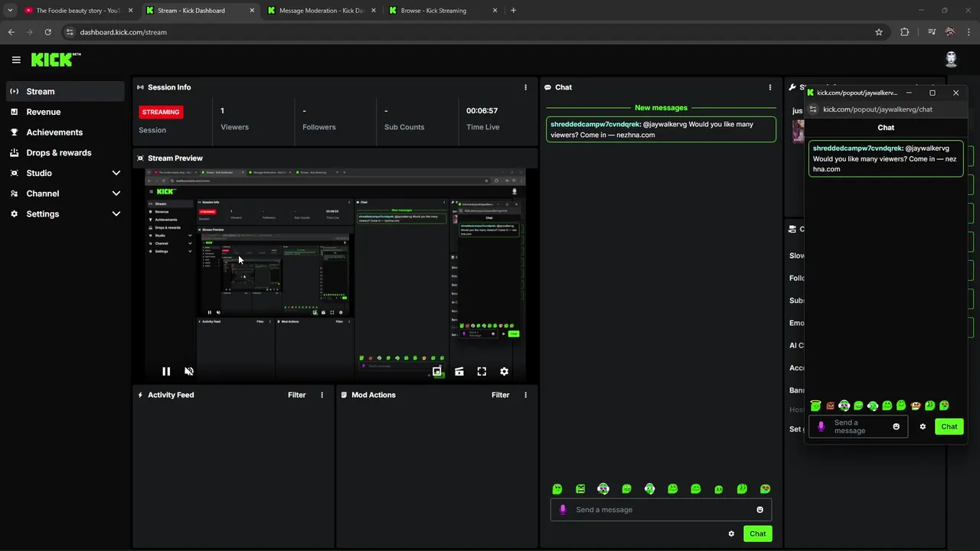View site information icon in popout address bar
The width and height of the screenshot is (980, 551).
[x=813, y=109]
